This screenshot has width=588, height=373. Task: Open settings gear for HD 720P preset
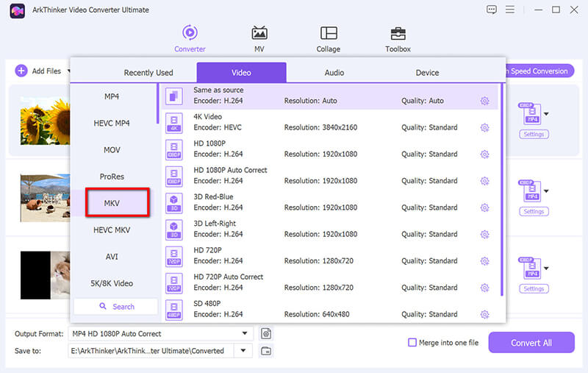[x=484, y=261]
